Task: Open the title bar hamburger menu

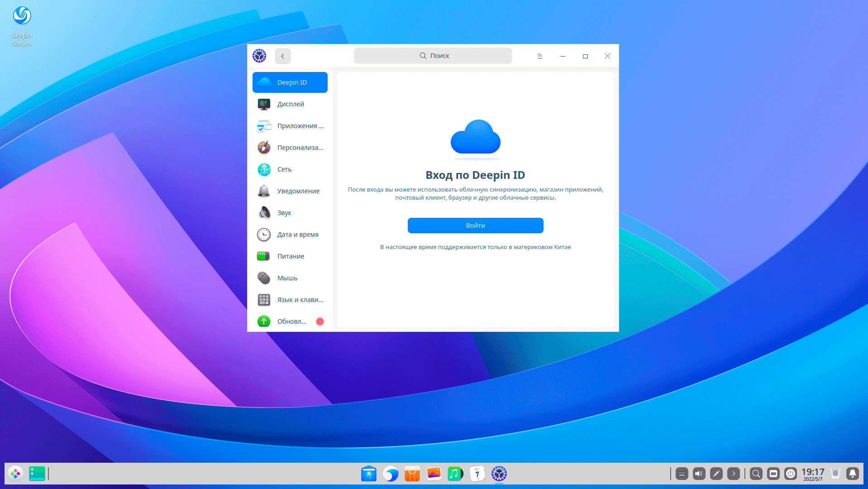Action: 539,56
